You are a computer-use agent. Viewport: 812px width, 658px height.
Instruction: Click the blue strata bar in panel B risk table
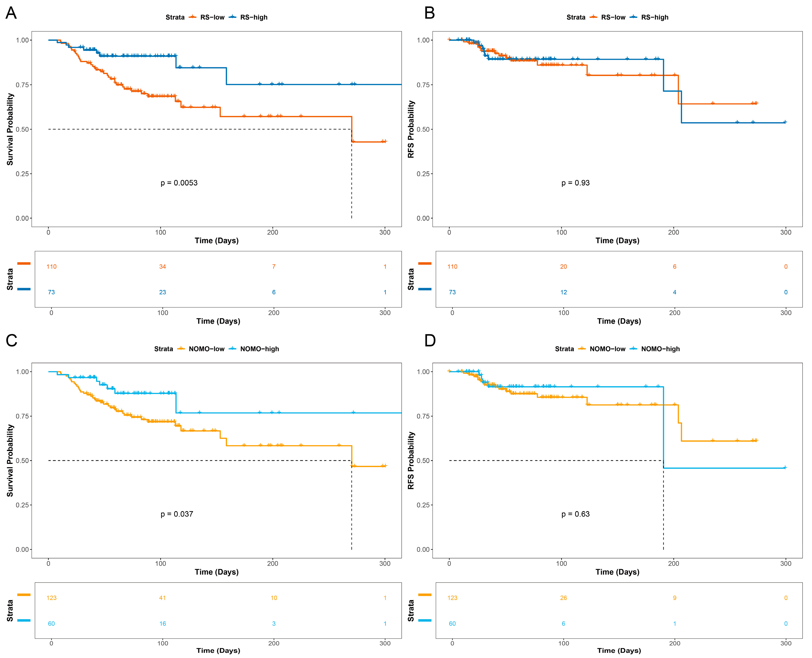click(x=425, y=289)
